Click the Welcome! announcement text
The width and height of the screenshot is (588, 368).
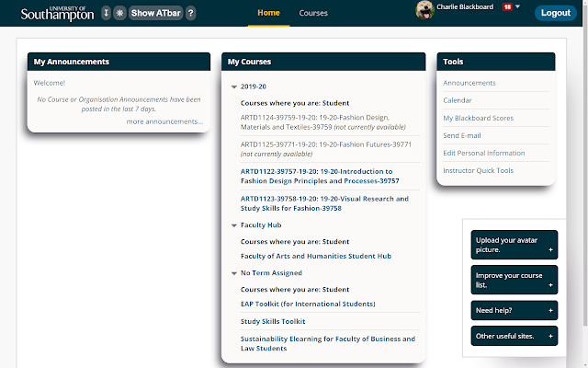49,83
